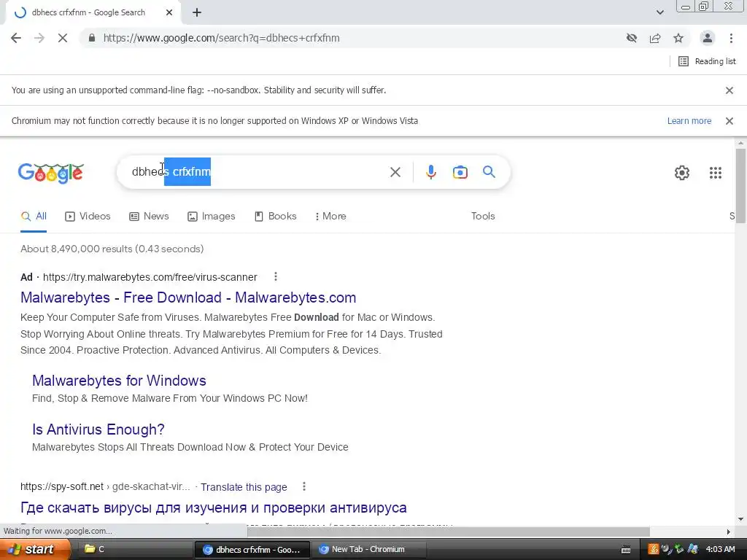
Task: Click inside the Google search input
Action: pos(258,172)
